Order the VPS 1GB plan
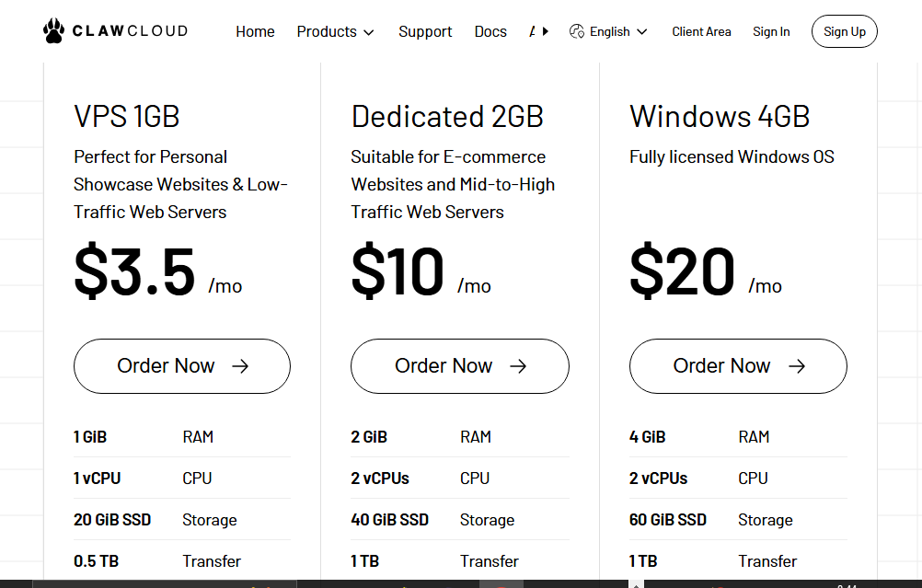This screenshot has width=922, height=588. (182, 365)
